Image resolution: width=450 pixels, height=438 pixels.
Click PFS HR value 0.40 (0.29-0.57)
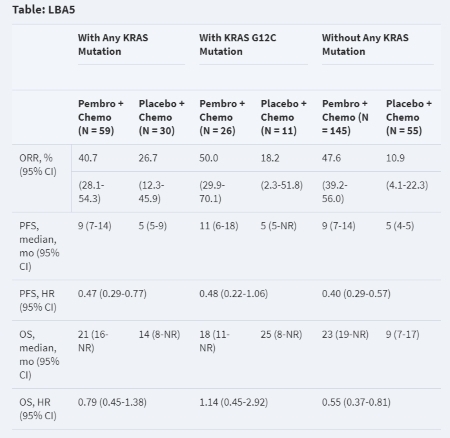356,294
